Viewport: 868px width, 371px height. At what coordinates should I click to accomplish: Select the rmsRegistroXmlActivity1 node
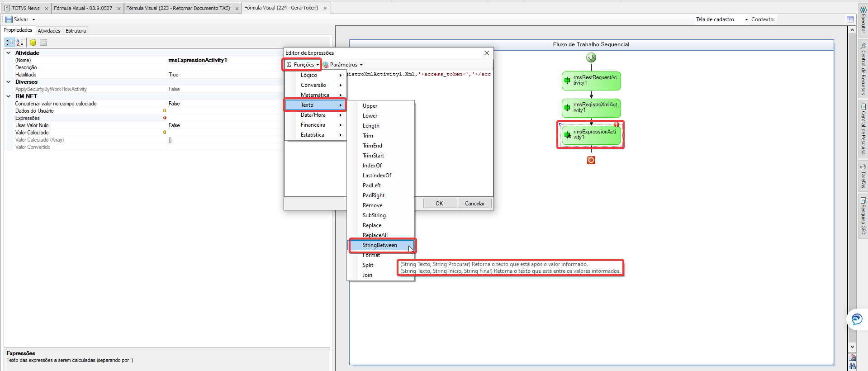591,108
